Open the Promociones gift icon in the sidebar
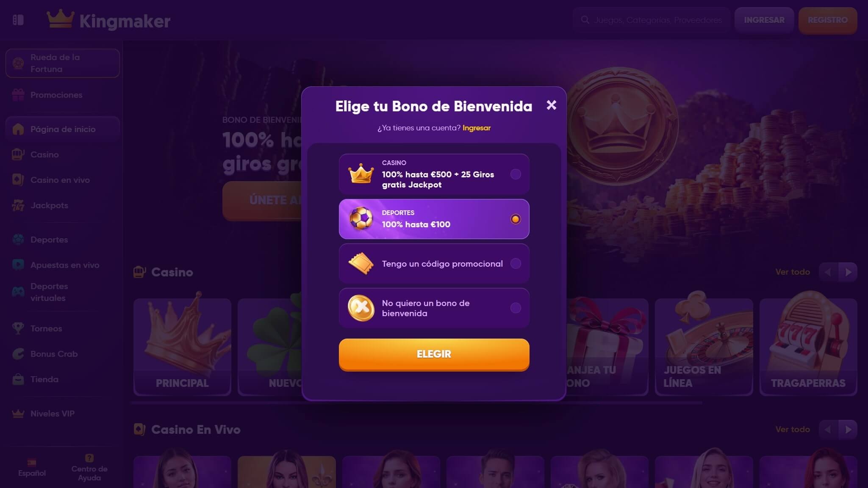868x488 pixels. [18, 95]
